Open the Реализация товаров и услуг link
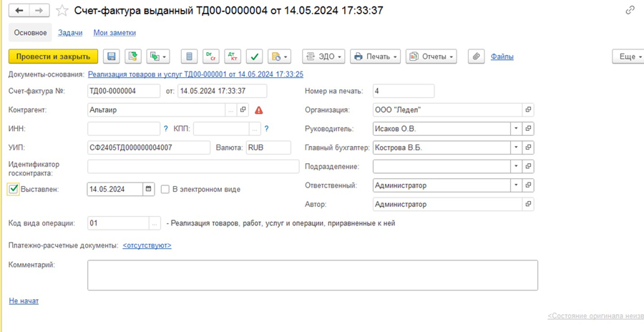Screen dimensions: 644x332 tap(195, 74)
